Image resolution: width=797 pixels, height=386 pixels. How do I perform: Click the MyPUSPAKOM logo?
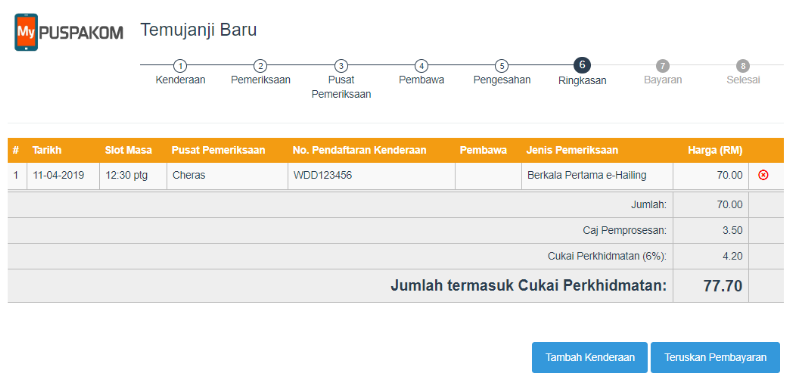point(69,33)
